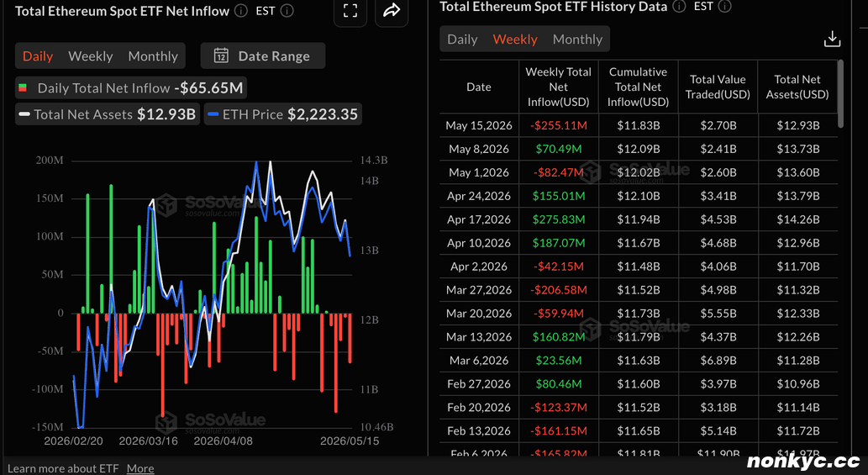
Task: Click the share arrow icon
Action: tap(392, 11)
